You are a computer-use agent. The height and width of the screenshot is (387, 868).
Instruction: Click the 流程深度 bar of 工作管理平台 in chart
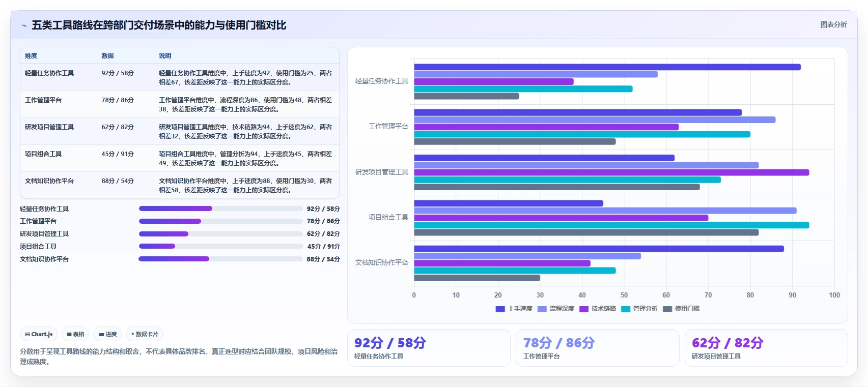[x=595, y=120]
